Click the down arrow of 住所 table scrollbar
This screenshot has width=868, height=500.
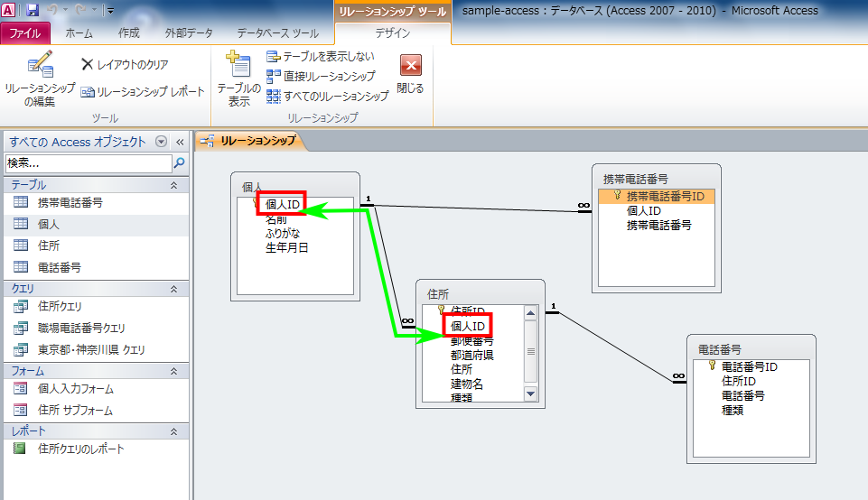click(530, 394)
